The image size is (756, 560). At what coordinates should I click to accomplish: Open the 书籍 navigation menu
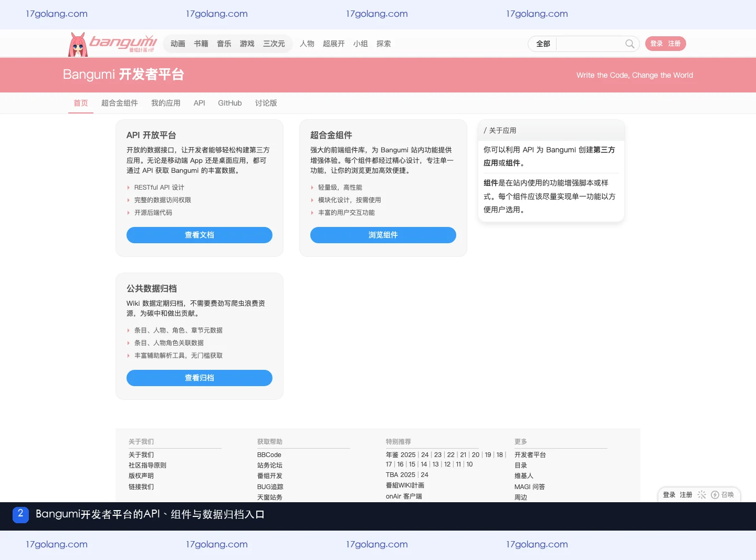201,44
